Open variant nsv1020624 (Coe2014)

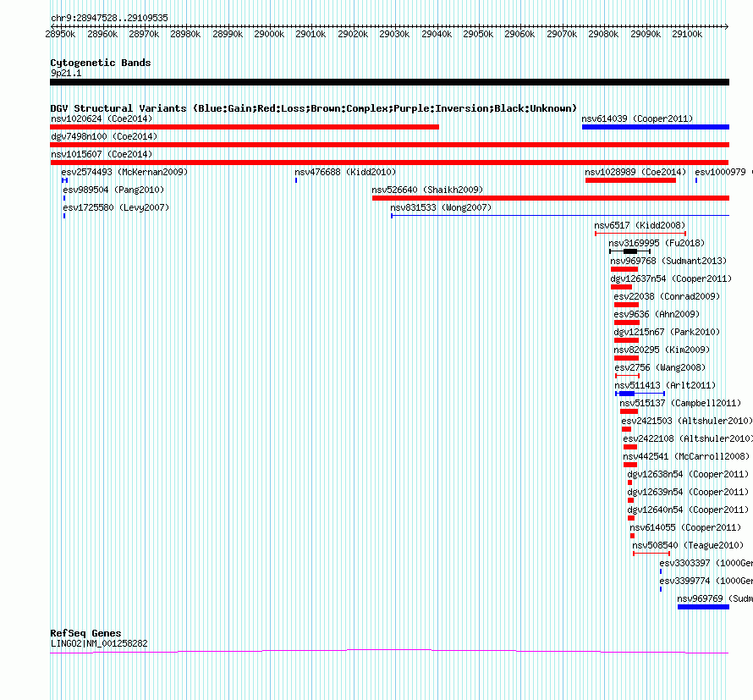pyautogui.click(x=102, y=119)
